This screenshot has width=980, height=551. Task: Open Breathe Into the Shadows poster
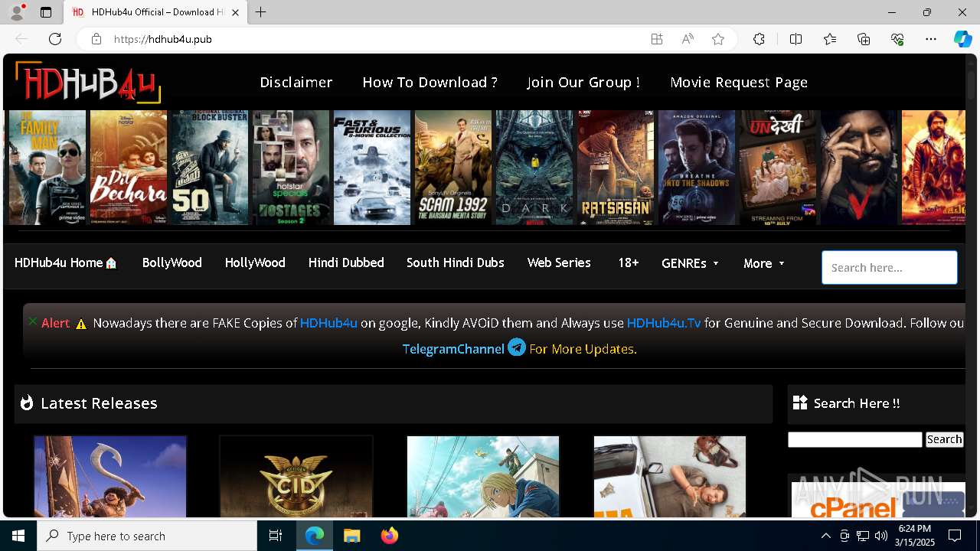pos(697,167)
